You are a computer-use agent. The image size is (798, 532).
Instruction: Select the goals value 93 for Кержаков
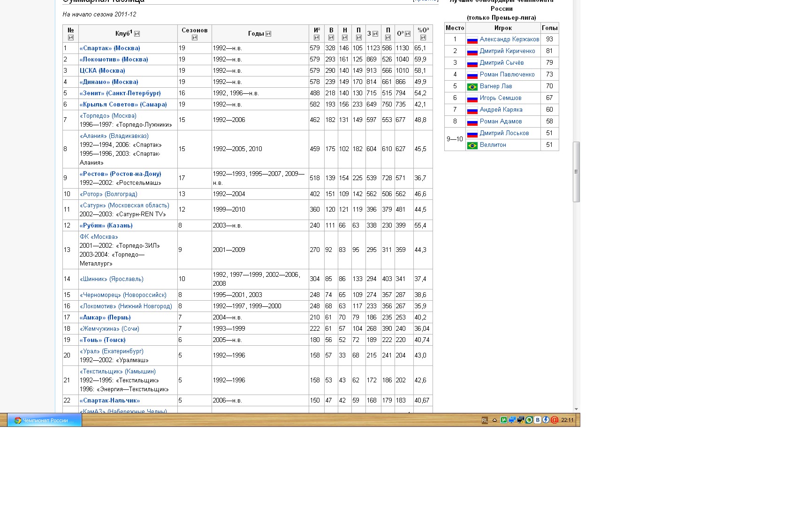point(549,39)
